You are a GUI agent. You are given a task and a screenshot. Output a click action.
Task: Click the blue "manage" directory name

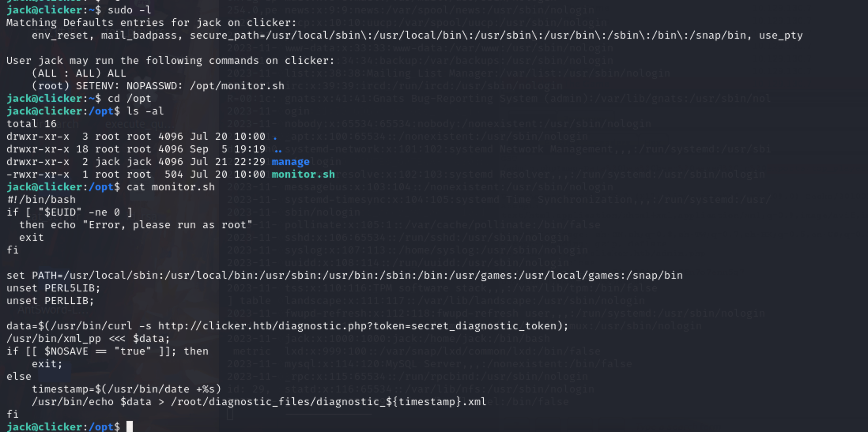pyautogui.click(x=291, y=162)
